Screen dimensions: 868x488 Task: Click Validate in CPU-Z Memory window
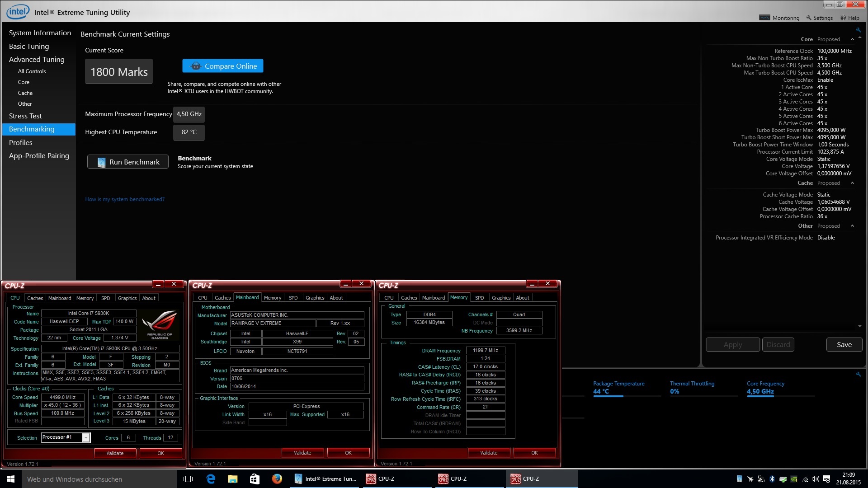point(489,453)
